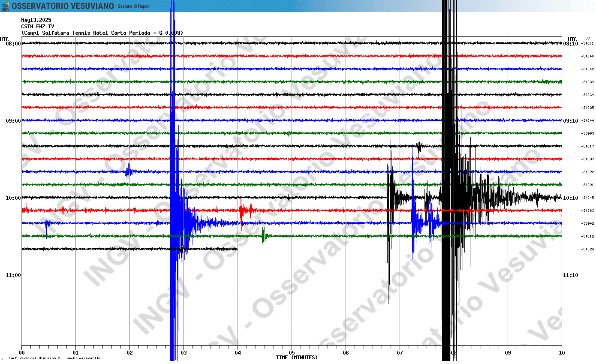This screenshot has height=364, width=596.
Task: Click the DC value '-34063'
Action: 587,211
